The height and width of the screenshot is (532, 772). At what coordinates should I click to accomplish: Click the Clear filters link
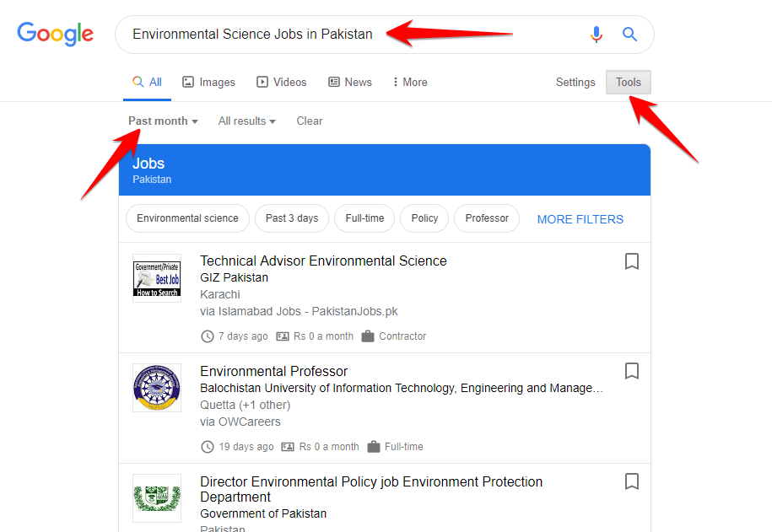310,121
